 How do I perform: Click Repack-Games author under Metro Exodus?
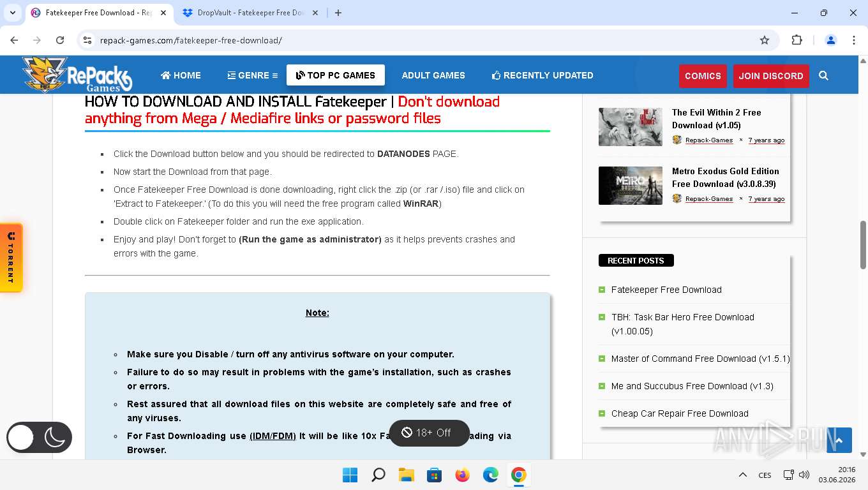[x=708, y=199]
